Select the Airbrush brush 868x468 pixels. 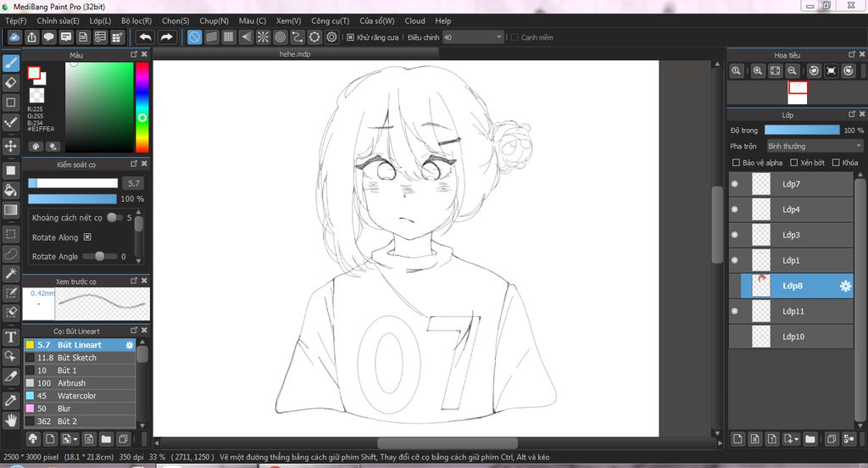pos(80,383)
